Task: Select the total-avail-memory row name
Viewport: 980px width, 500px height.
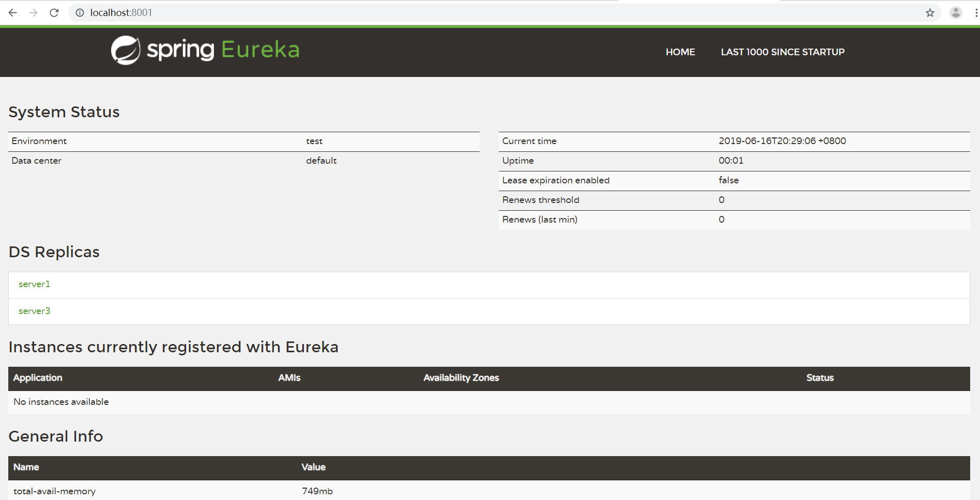Action: point(54,491)
